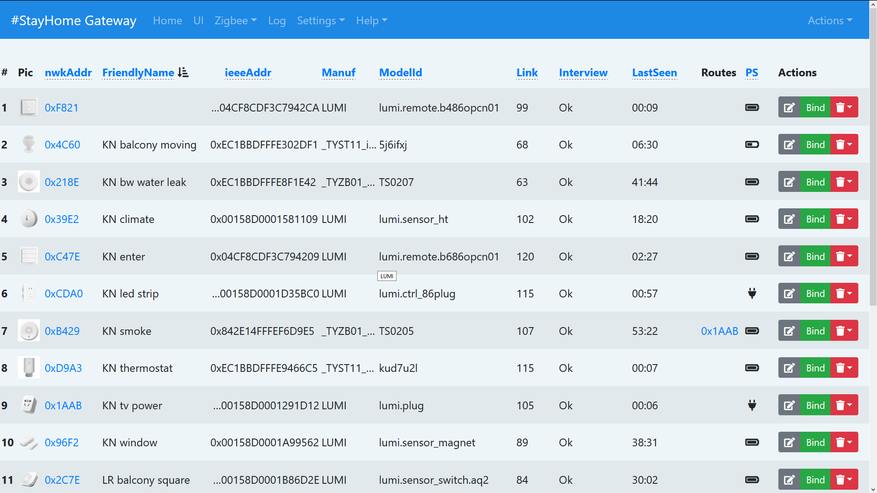Sort by ieeeAddr column
Viewport: 877px width, 493px height.
tap(248, 73)
